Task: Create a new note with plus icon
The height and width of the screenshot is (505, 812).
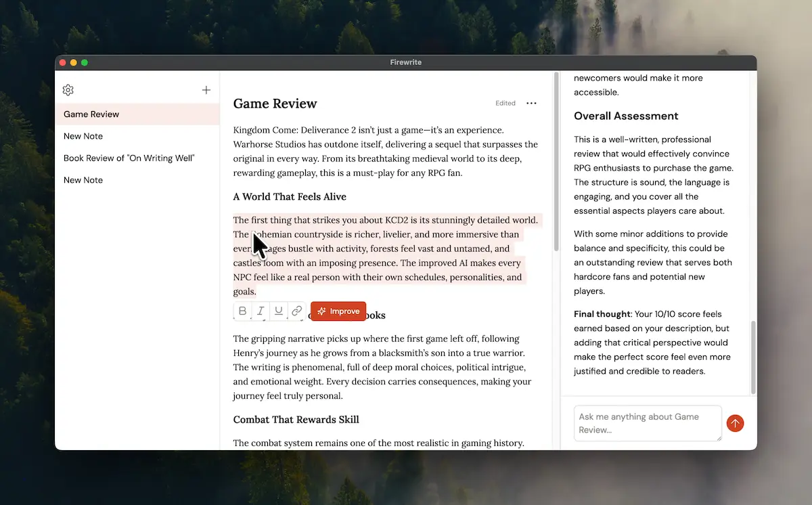Action: 206,90
